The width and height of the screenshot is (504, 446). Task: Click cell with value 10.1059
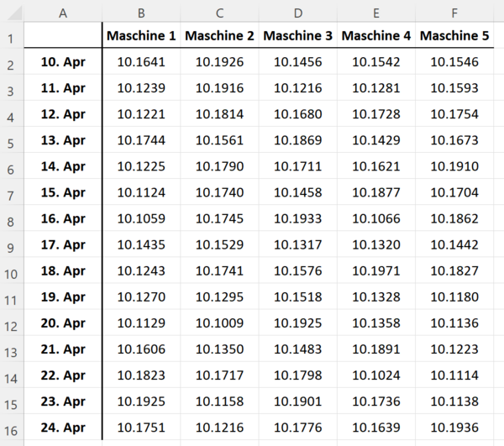pyautogui.click(x=141, y=218)
